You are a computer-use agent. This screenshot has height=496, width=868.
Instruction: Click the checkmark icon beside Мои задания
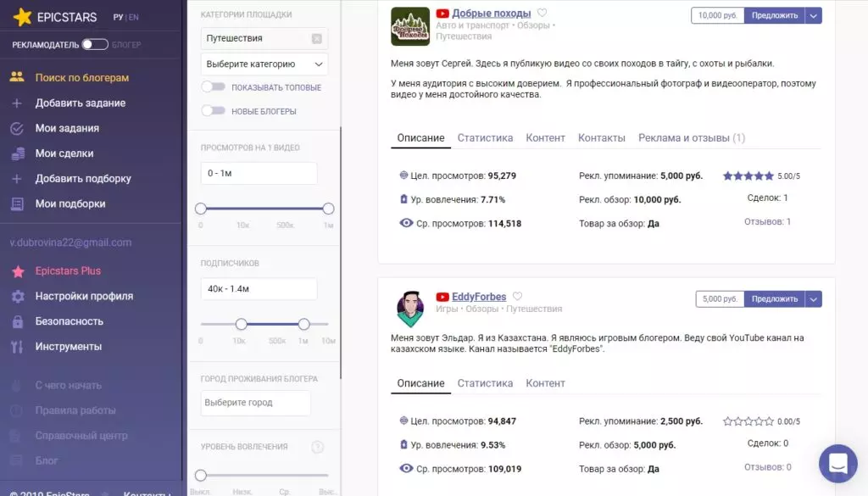coord(17,128)
